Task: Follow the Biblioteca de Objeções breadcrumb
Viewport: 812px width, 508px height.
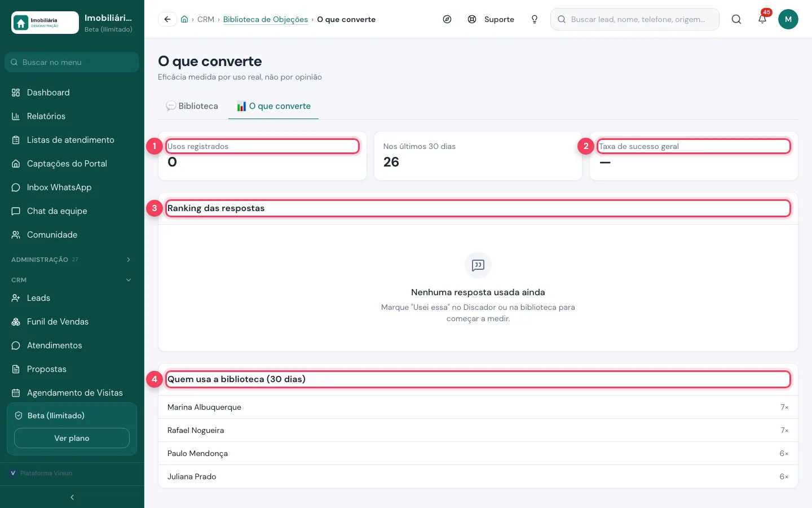Action: pyautogui.click(x=266, y=19)
